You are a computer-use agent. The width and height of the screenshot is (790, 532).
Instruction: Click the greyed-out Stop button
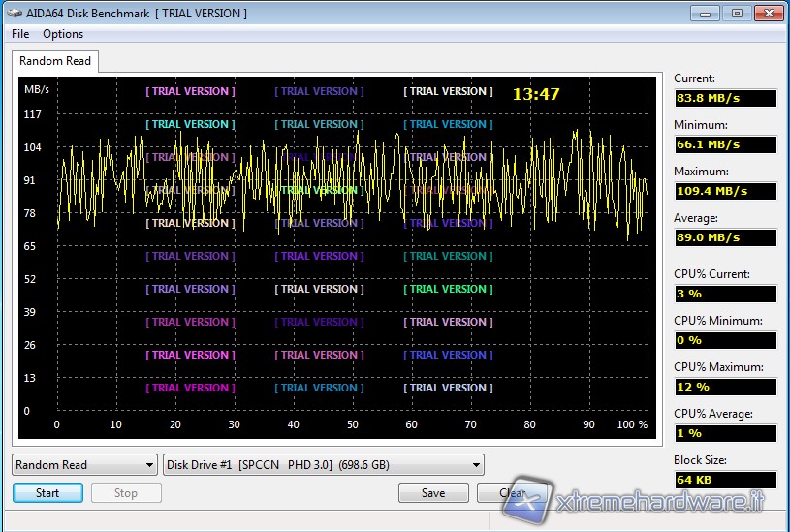coord(126,493)
